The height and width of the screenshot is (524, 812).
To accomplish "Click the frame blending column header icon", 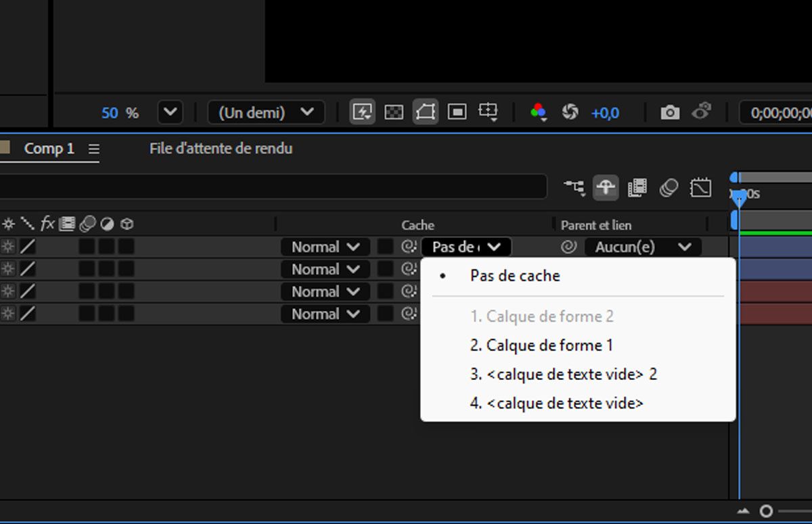I will click(x=67, y=224).
